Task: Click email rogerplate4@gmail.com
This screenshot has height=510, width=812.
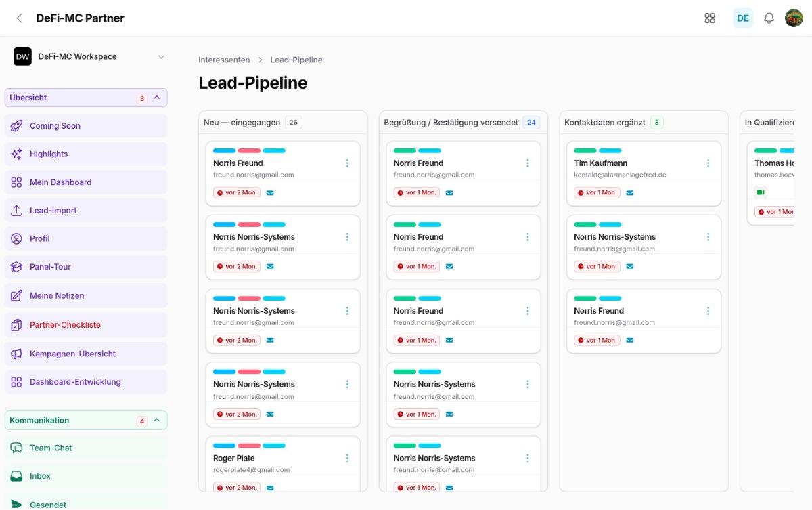Action: [251, 470]
